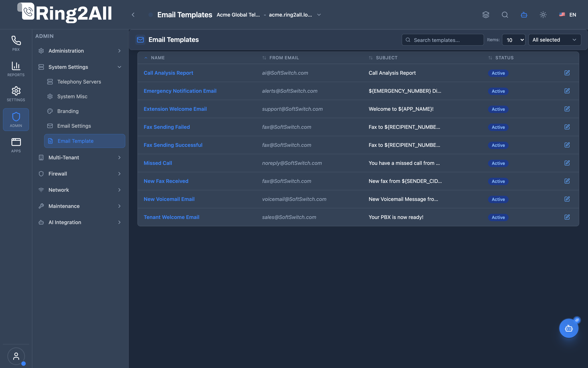588x368 pixels.
Task: Click the AI robot icon in top bar
Action: click(x=524, y=15)
